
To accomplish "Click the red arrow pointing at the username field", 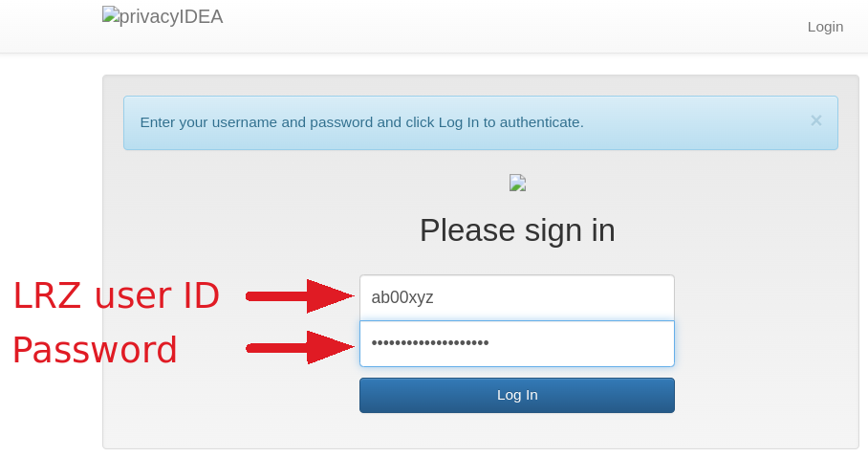I will point(300,296).
